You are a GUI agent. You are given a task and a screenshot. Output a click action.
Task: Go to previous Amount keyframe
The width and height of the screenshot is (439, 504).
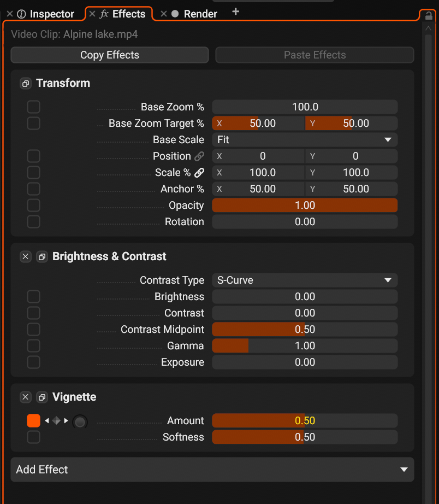[47, 420]
